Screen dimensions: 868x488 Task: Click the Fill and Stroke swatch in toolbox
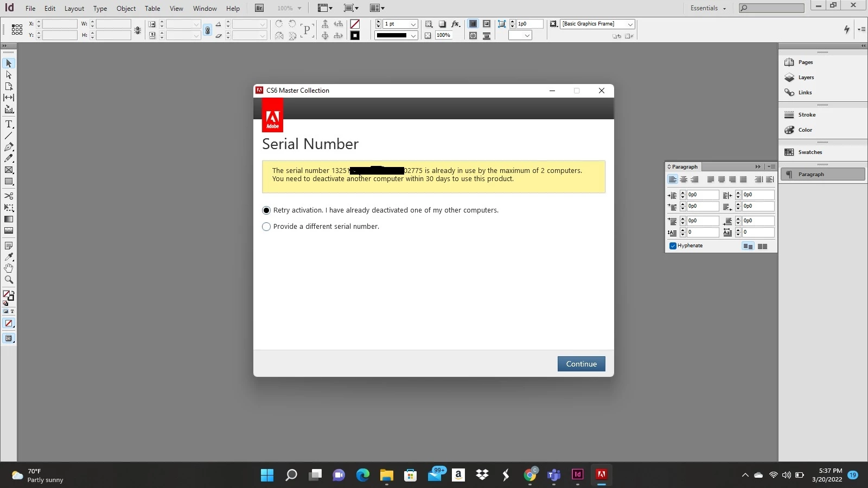(8, 296)
